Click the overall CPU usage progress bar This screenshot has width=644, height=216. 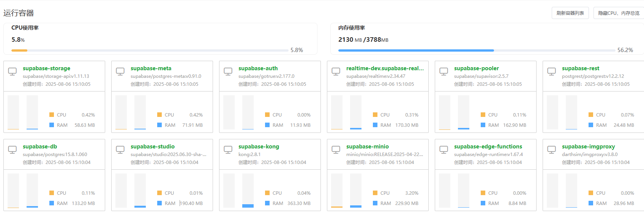coord(150,50)
